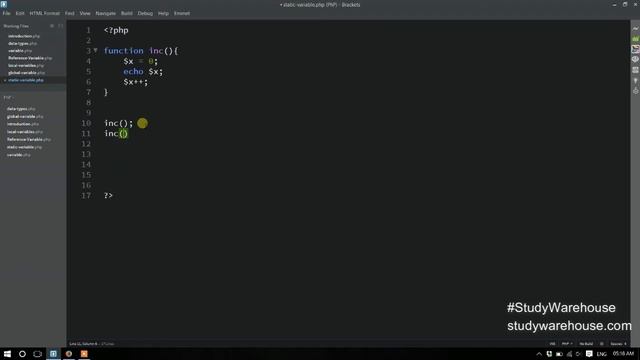This screenshot has height=360, width=640.
Task: Click the No Build status indicator
Action: (x=587, y=344)
